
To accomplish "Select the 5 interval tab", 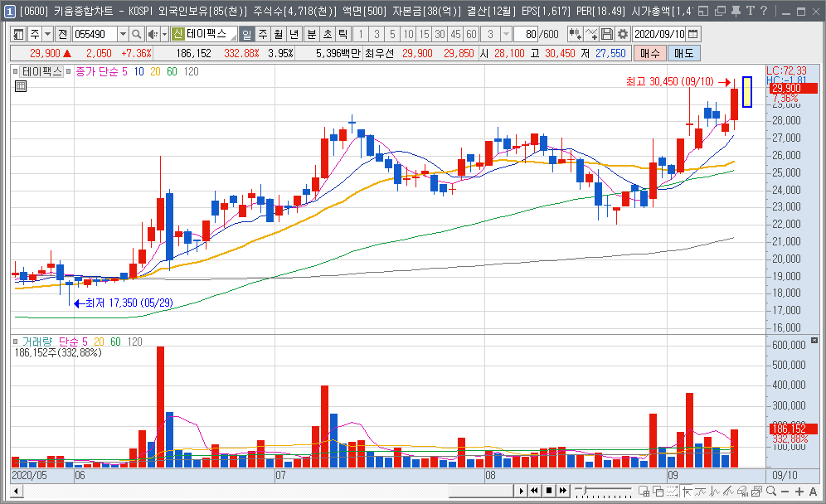I will 392,34.
